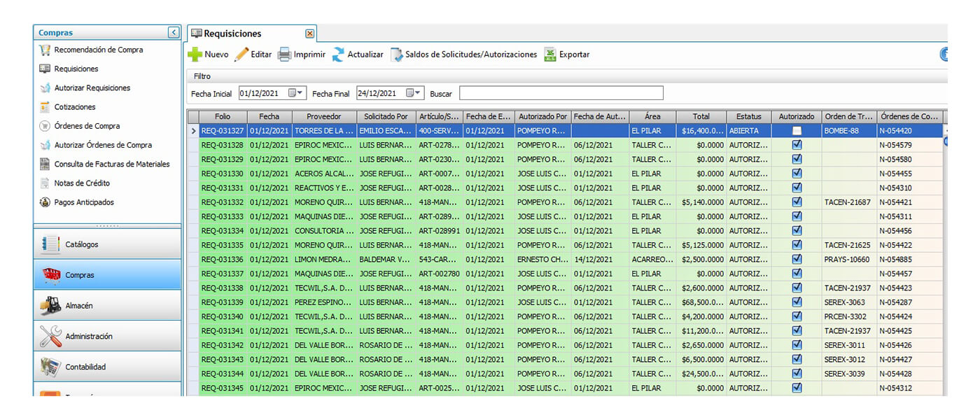Click the Editar button label
The height and width of the screenshot is (420, 980).
coord(261,55)
